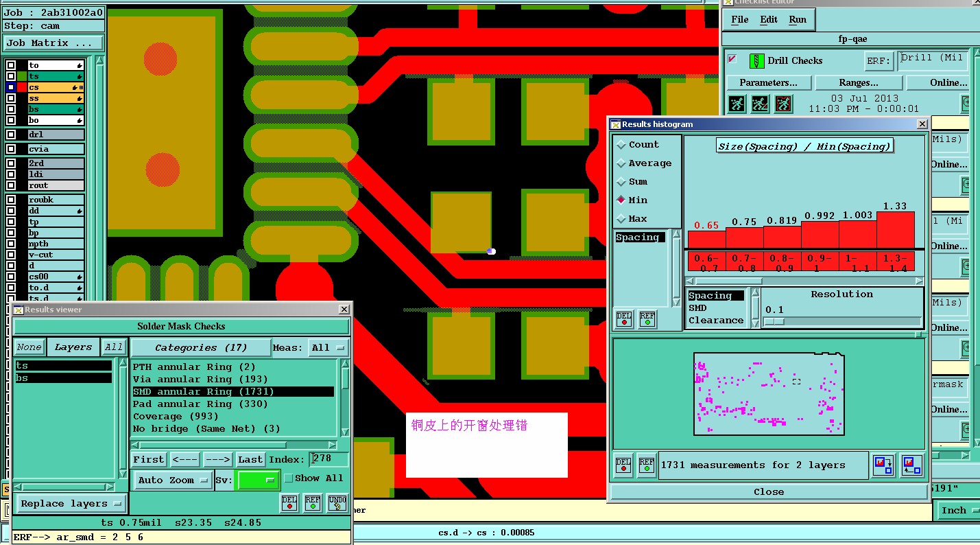Click the First result button
Screen dimensions: 980x545
149,459
